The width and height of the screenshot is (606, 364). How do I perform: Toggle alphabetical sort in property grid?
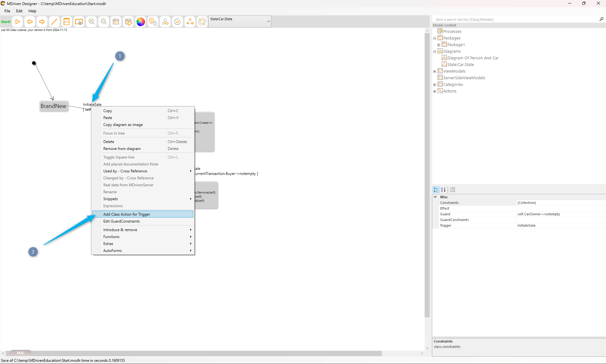[x=443, y=190]
